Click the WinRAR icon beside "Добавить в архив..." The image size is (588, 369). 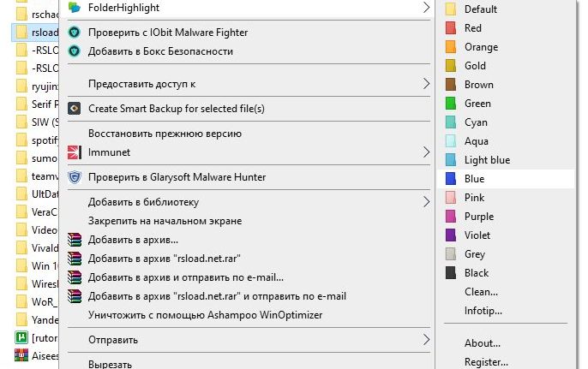point(75,240)
